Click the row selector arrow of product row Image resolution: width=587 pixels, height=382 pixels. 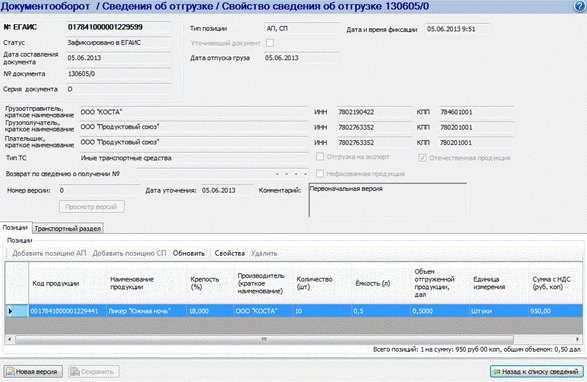(16, 311)
